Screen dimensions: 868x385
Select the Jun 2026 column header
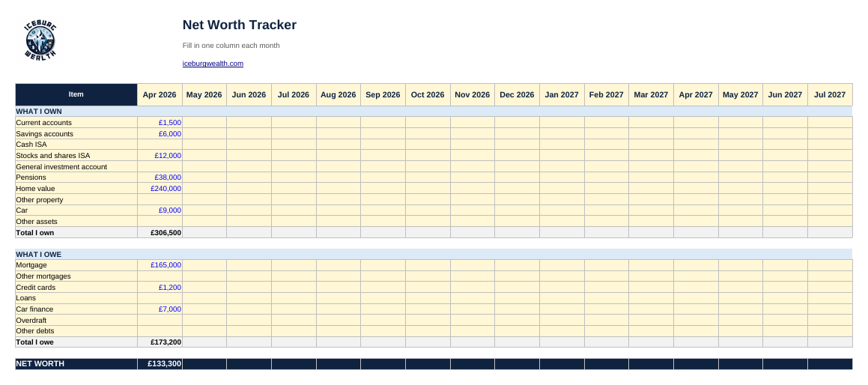[x=249, y=94]
